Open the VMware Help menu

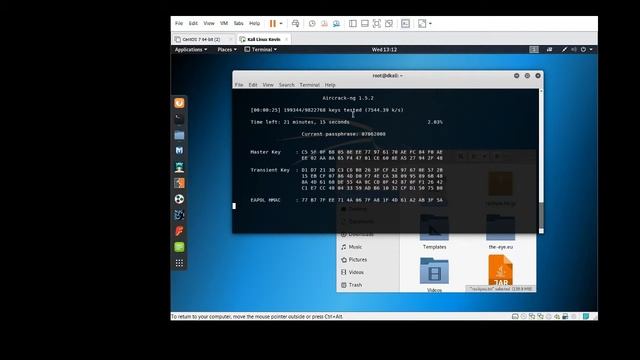click(x=254, y=23)
